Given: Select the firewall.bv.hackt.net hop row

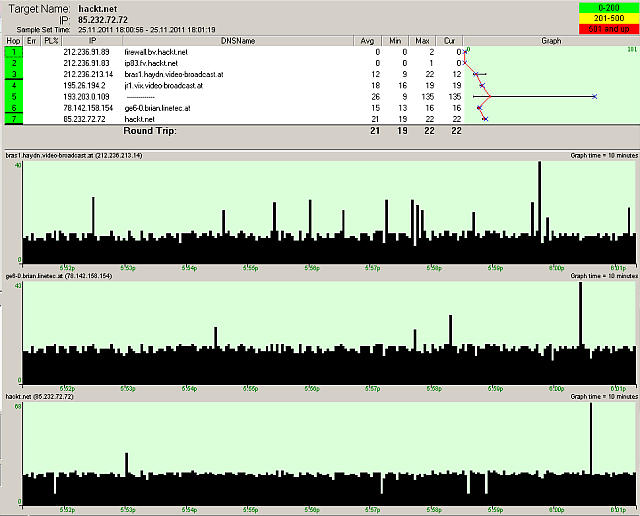Looking at the screenshot, I should (x=155, y=50).
